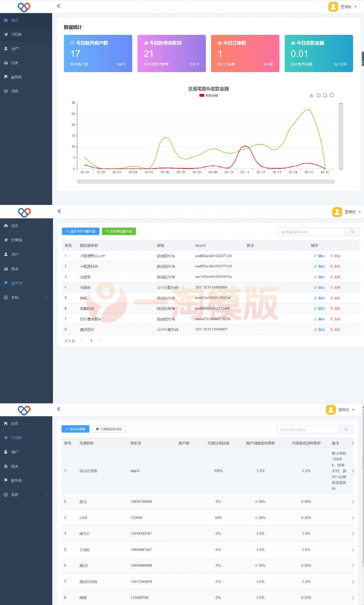Click the 代理商登录地址 button
This screenshot has width=364, height=605.
point(109,429)
